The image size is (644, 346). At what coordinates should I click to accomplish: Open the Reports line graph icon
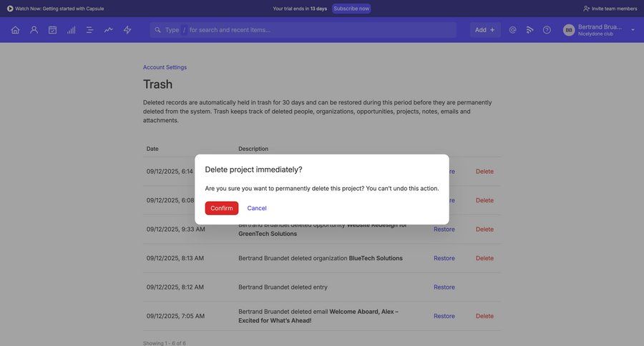108,30
